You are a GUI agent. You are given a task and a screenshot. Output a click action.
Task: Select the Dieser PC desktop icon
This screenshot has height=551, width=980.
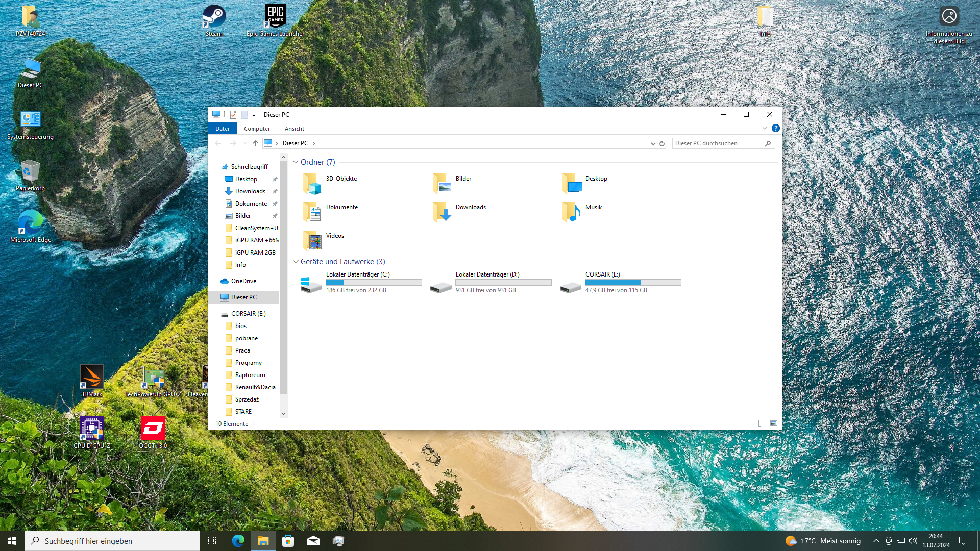click(31, 72)
